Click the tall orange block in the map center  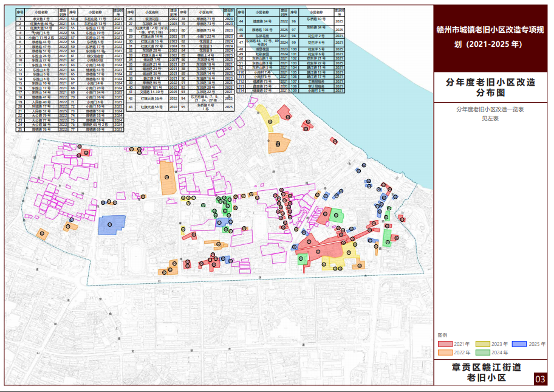pyautogui.click(x=168, y=178)
